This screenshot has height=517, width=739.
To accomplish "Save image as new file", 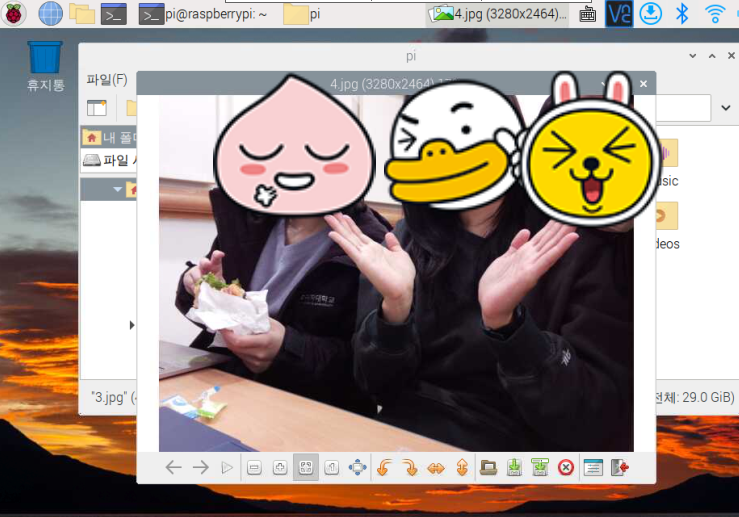I will 540,468.
